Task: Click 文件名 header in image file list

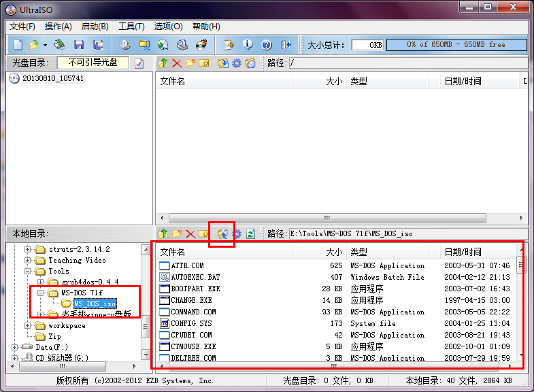Action: pos(224,81)
